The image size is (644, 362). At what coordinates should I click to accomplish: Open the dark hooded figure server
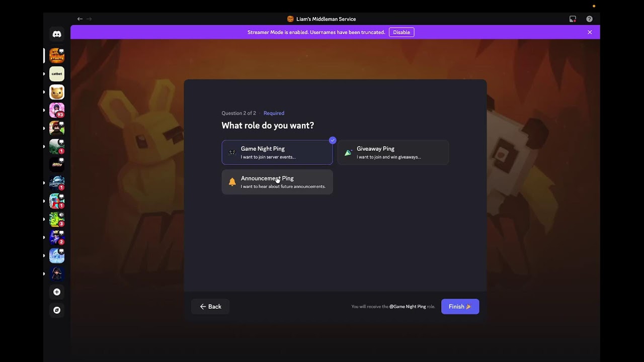point(57,274)
